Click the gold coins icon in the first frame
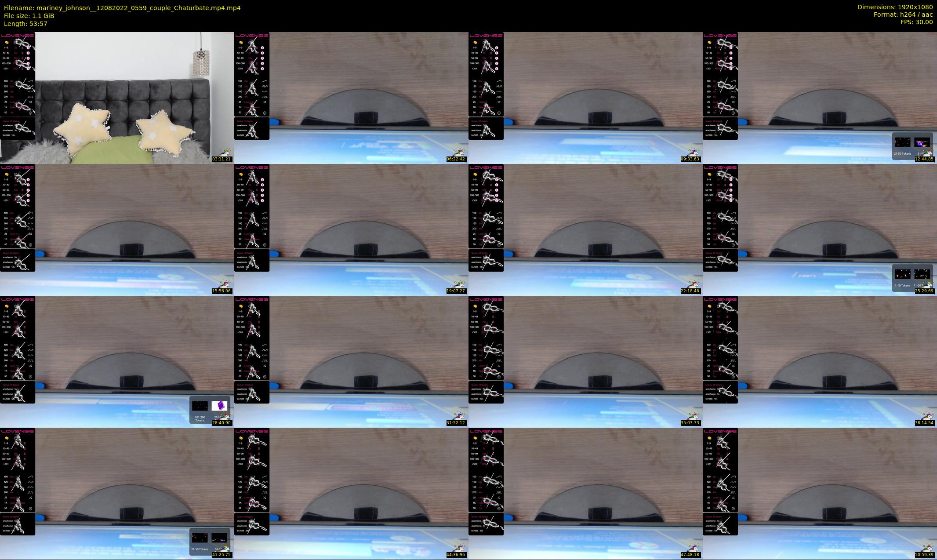This screenshot has height=560, width=937. pyautogui.click(x=7, y=43)
